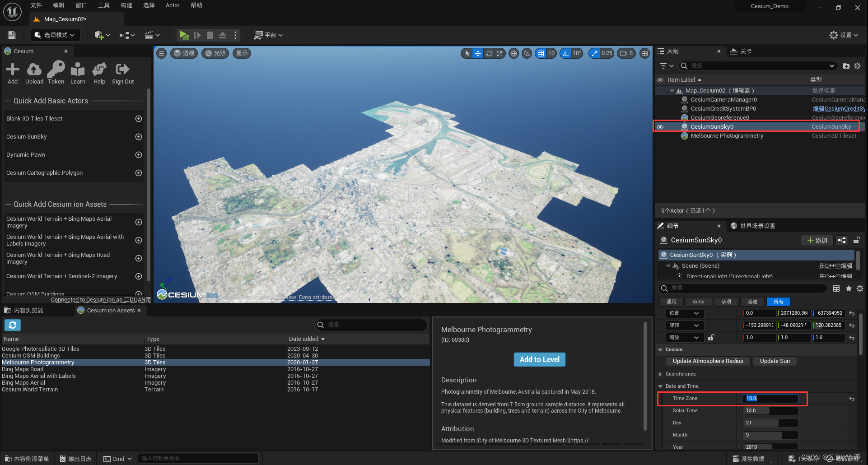Open the Cesium Upload tool
Image resolution: width=868 pixels, height=465 pixels.
pos(34,70)
